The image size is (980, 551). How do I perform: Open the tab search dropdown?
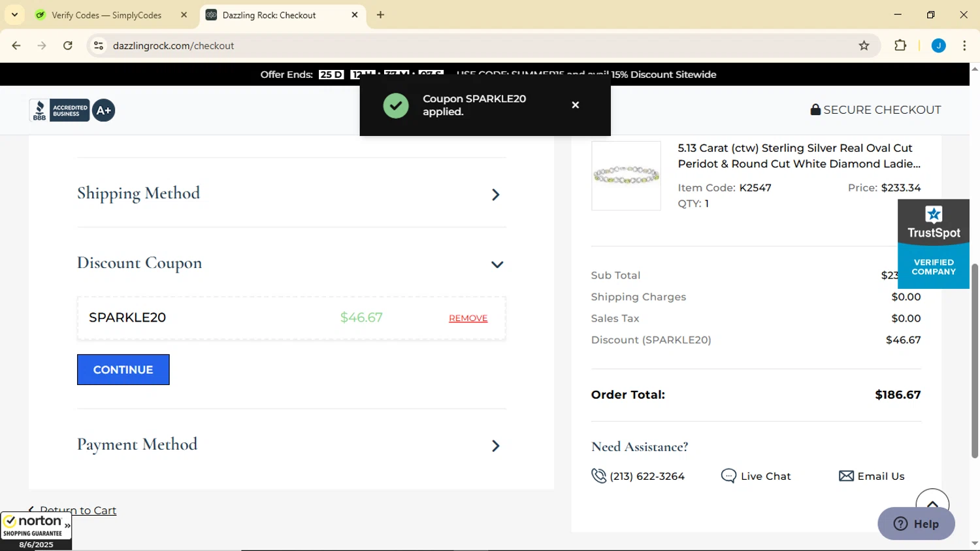[14, 15]
